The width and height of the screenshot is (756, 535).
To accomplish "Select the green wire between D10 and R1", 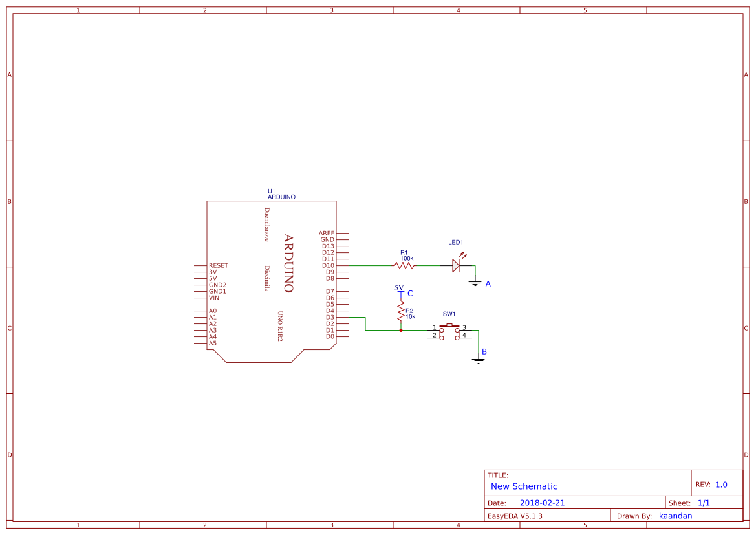I will pos(369,265).
